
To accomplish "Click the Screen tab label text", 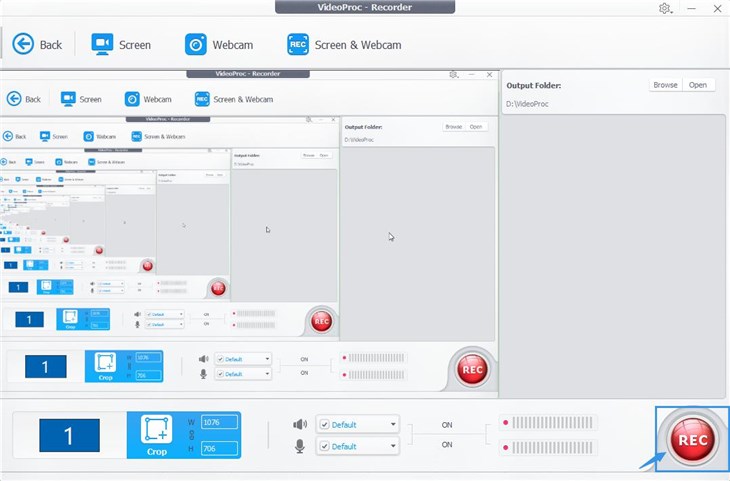I will click(x=135, y=45).
